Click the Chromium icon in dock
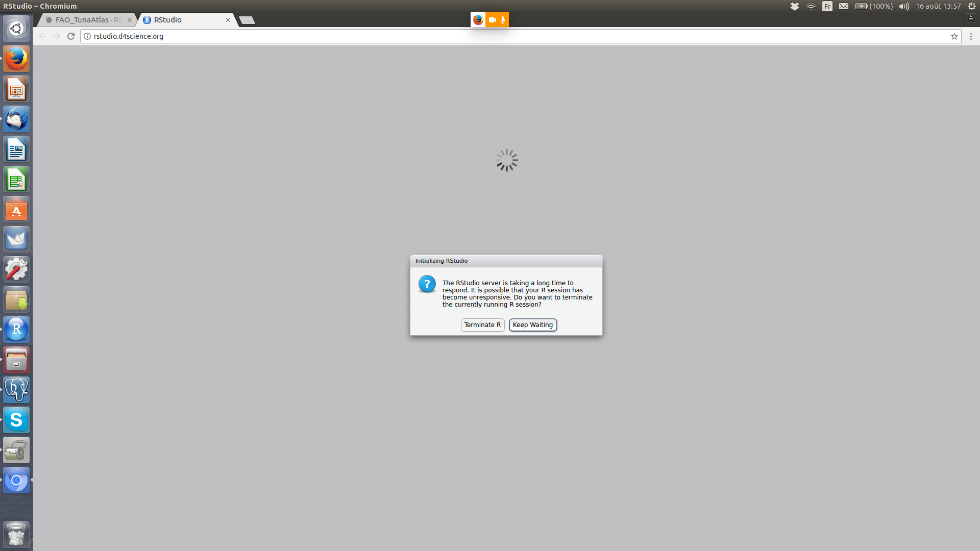This screenshot has height=551, width=980. point(16,480)
